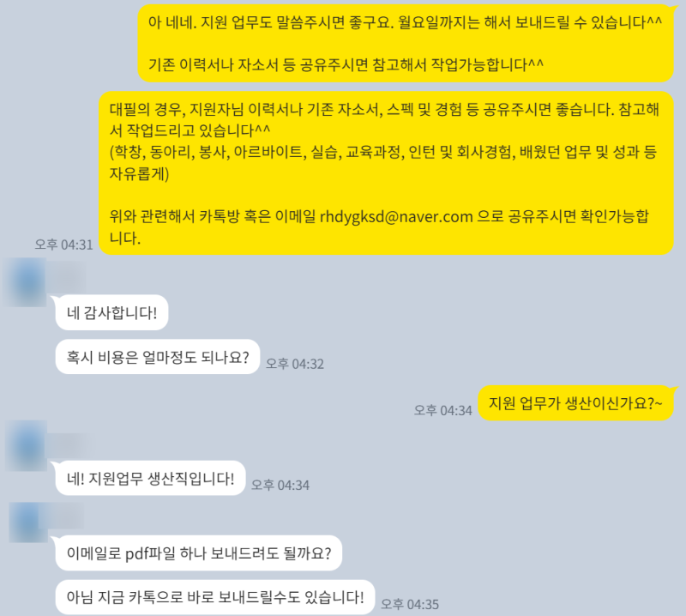The image size is (686, 616).
Task: Click the 오후 04:35 timestamp
Action: 410,604
